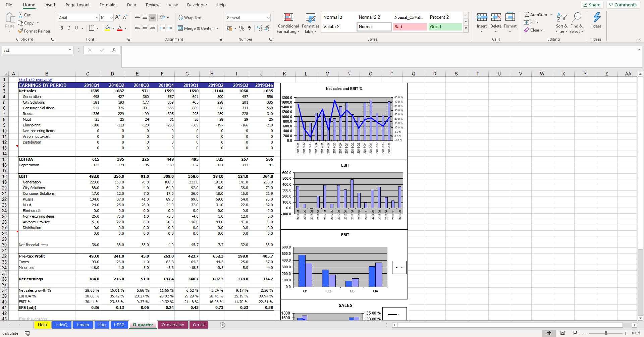The image size is (644, 337).
Task: Click the Insert Function fx icon
Action: click(114, 50)
